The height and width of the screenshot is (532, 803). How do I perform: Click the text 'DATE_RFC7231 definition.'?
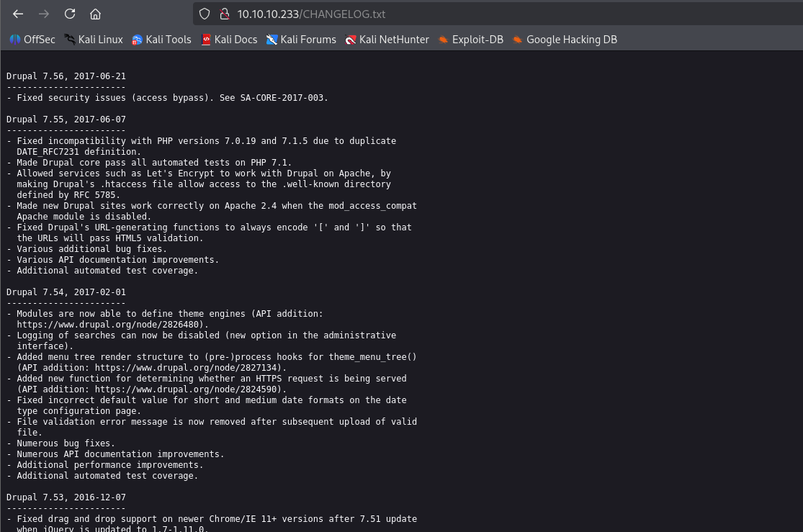point(78,152)
